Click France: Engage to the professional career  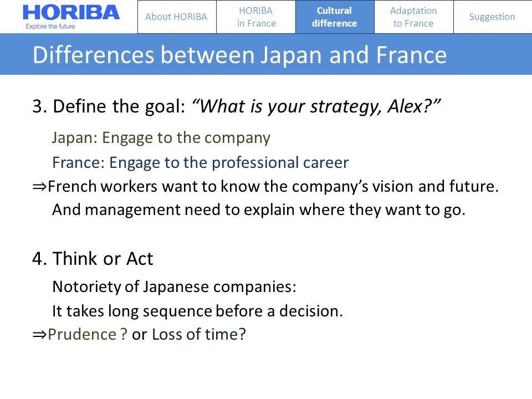(200, 163)
